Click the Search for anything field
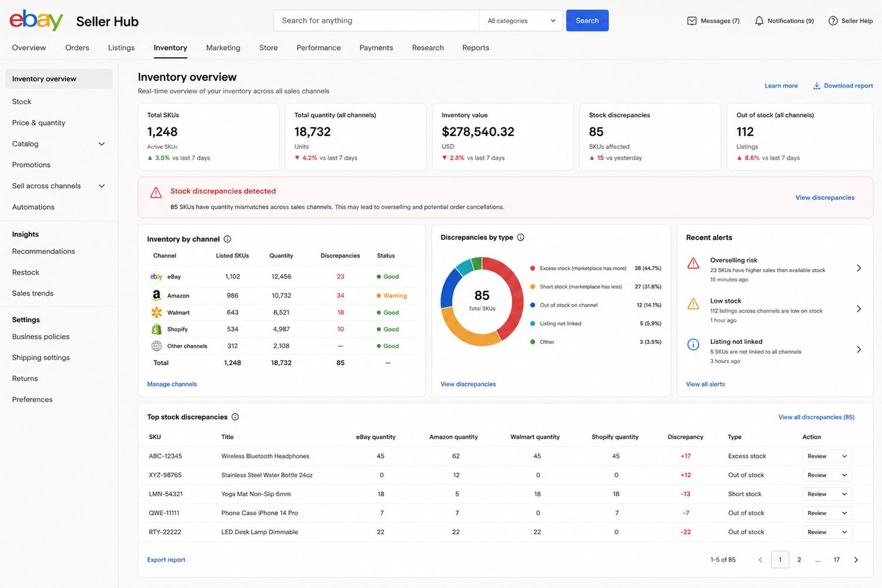Image resolution: width=882 pixels, height=588 pixels. 376,21
